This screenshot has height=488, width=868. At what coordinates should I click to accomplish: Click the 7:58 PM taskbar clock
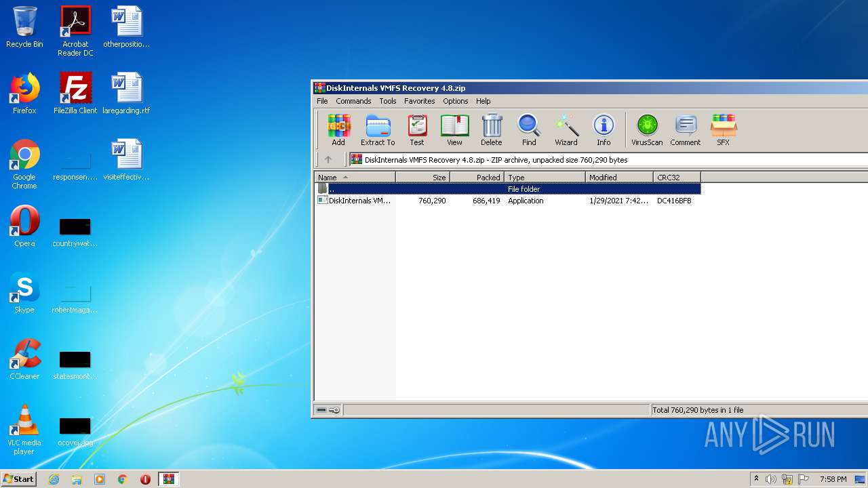coord(833,479)
